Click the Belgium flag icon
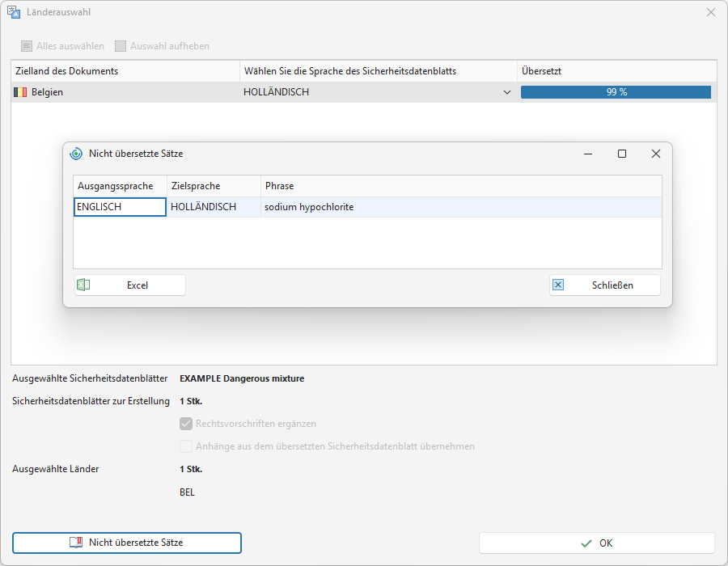 tap(20, 92)
